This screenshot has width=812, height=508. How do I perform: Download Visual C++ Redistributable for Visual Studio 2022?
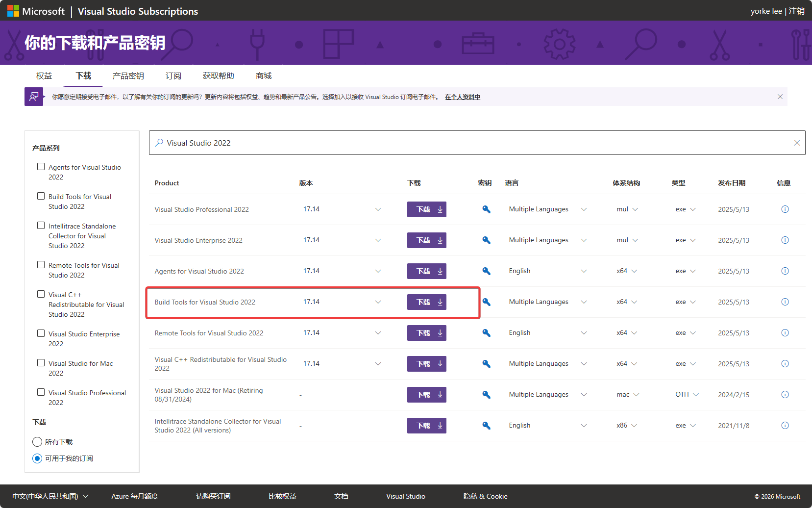(427, 364)
